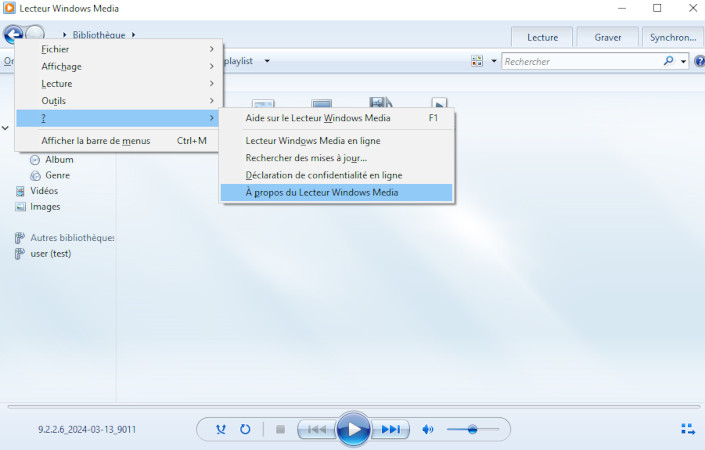Click the Stop button
Viewport: 705px width, 450px height.
pos(281,429)
